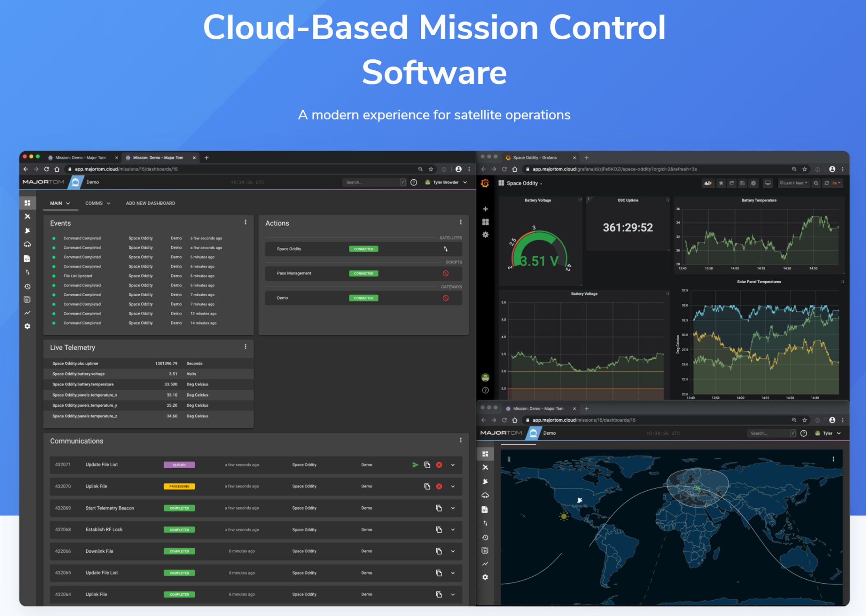The image size is (866, 616).
Task: Open Grafana sidebar dashboards grid icon
Action: 485,222
